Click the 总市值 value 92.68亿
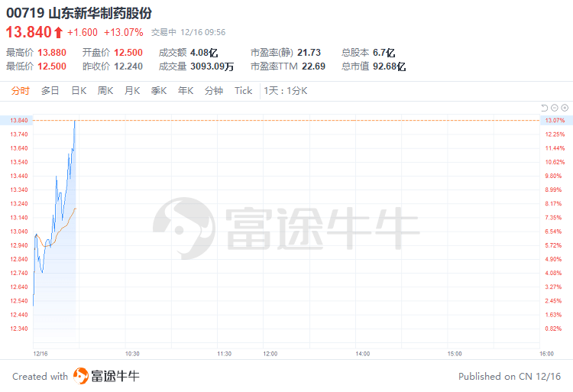573x392 pixels. (389, 66)
